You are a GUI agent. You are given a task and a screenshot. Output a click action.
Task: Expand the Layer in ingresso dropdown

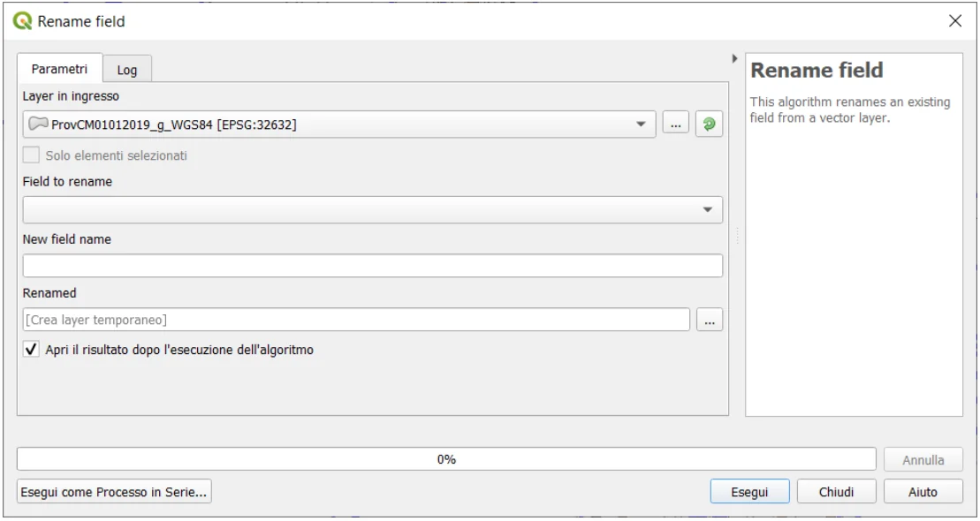(x=642, y=125)
